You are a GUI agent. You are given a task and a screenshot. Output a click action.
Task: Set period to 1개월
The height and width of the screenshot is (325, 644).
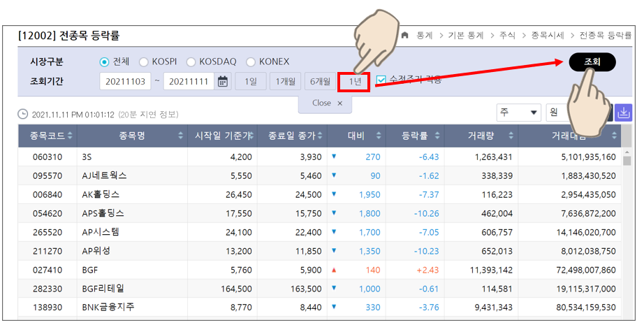coord(286,81)
